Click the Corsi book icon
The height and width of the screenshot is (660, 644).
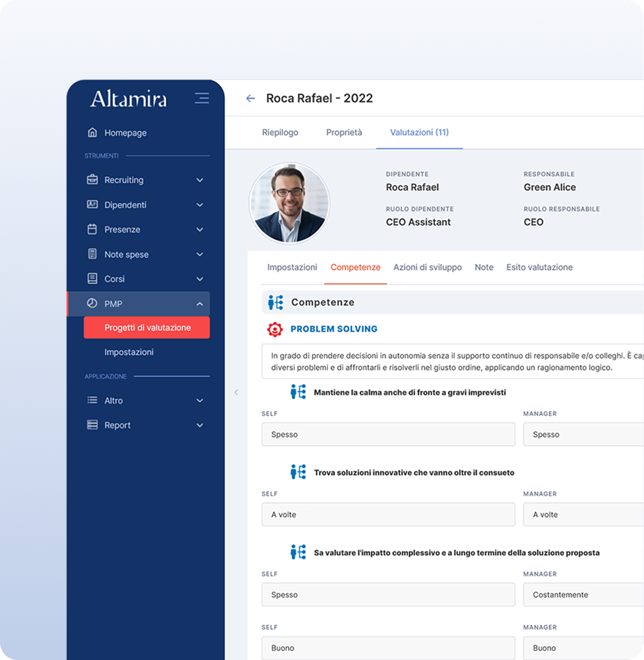pyautogui.click(x=92, y=279)
